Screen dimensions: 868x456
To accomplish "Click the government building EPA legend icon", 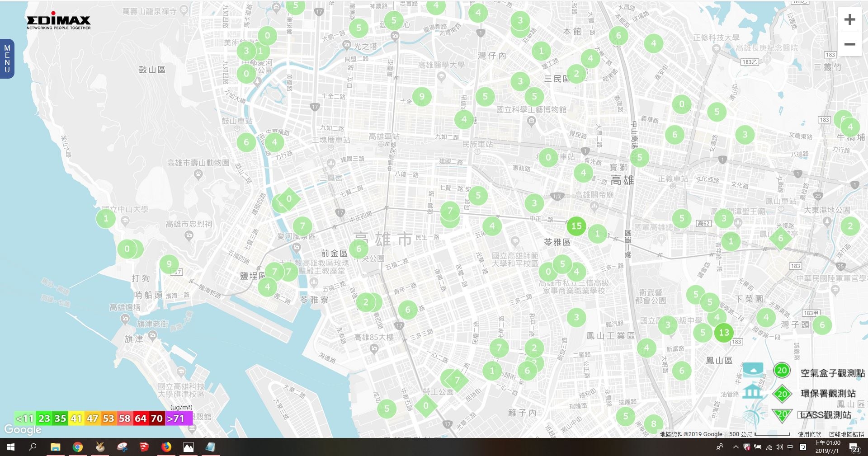I will 753,391.
